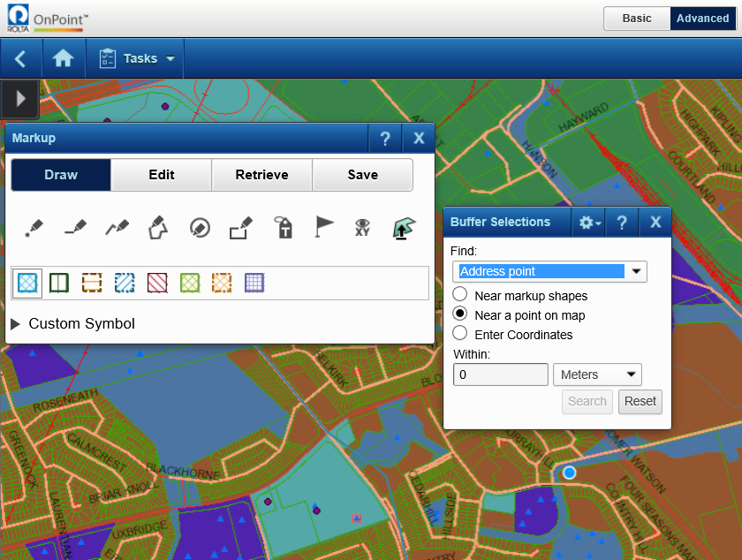
Task: Click the text label tag tool
Action: (x=283, y=228)
